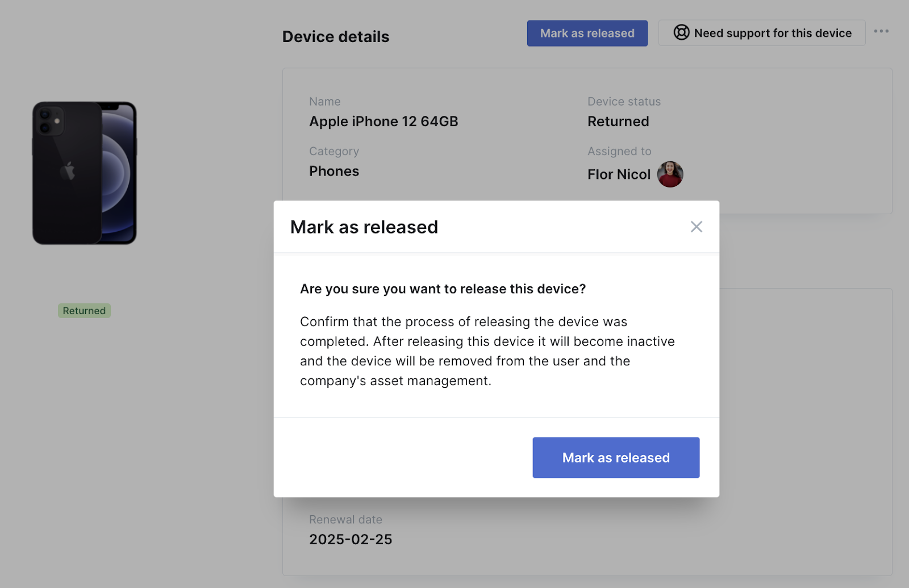
Task: Click the Device status label
Action: click(624, 102)
